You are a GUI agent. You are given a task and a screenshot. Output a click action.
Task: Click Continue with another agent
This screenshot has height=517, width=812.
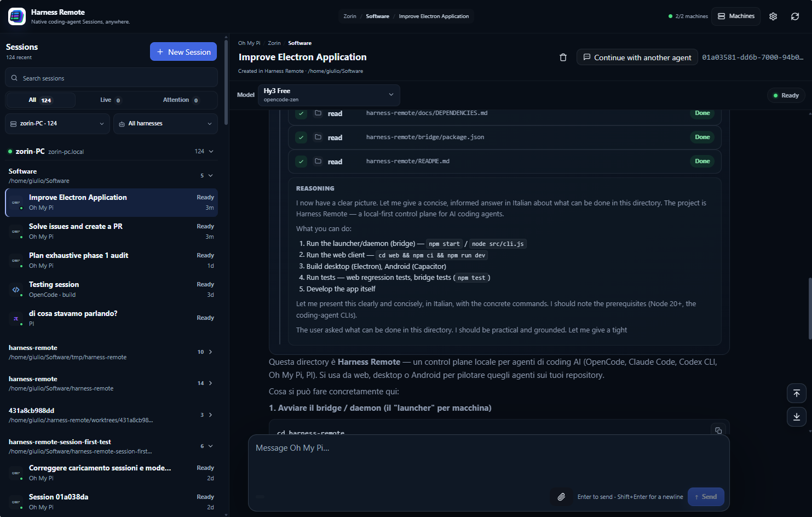click(637, 58)
